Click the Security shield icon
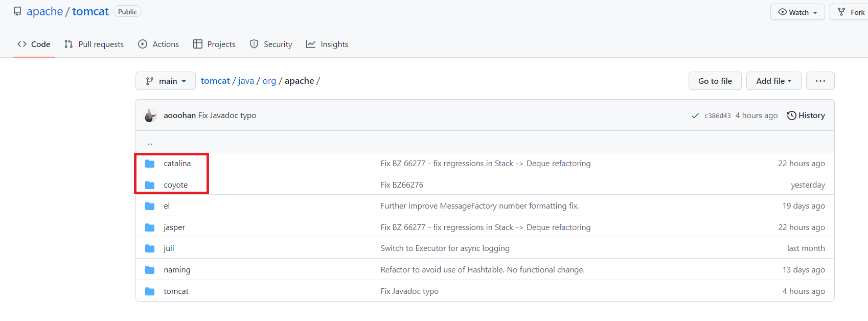 pos(254,44)
